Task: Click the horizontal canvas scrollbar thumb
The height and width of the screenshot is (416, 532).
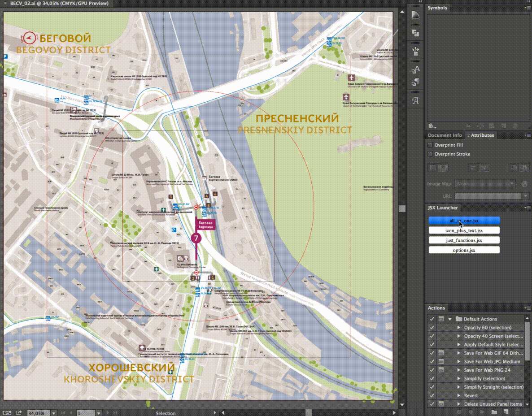Action: (x=309, y=413)
